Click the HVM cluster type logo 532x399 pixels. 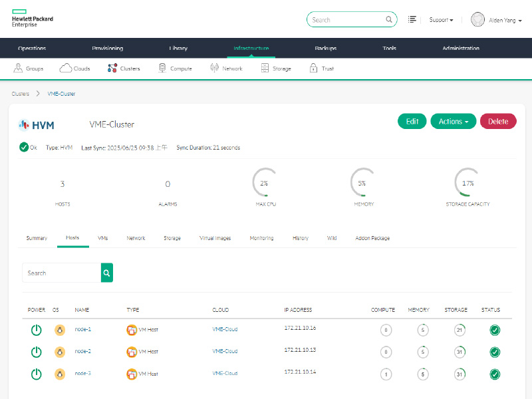37,125
